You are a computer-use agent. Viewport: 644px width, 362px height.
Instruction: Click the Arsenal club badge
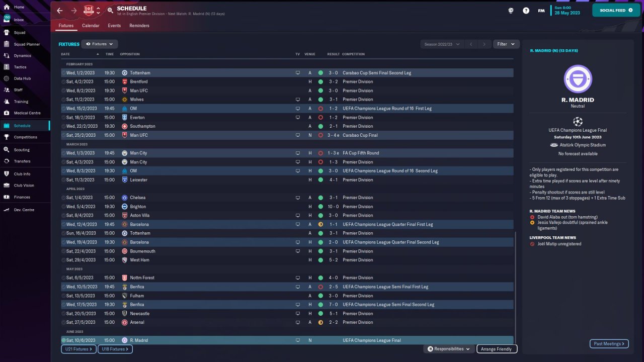point(125,322)
